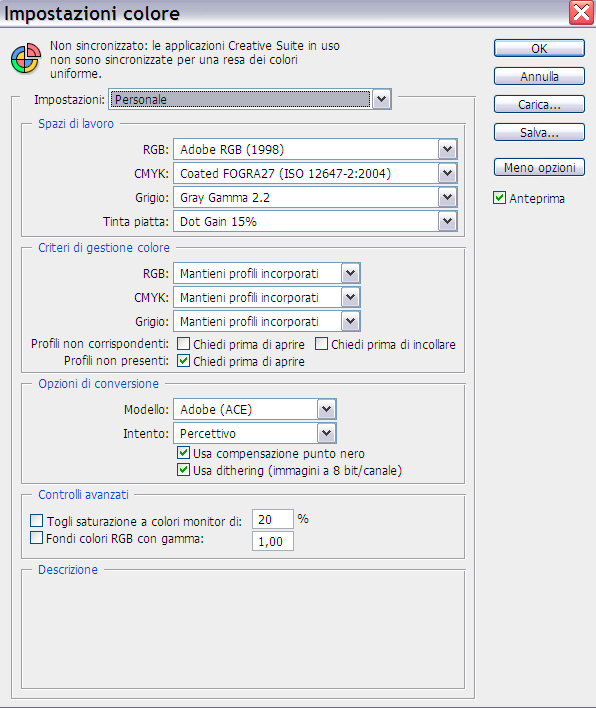Open the RGB working space dropdown Adobe RGB (1998)
Viewport: 596px width, 708px height.
(x=315, y=149)
